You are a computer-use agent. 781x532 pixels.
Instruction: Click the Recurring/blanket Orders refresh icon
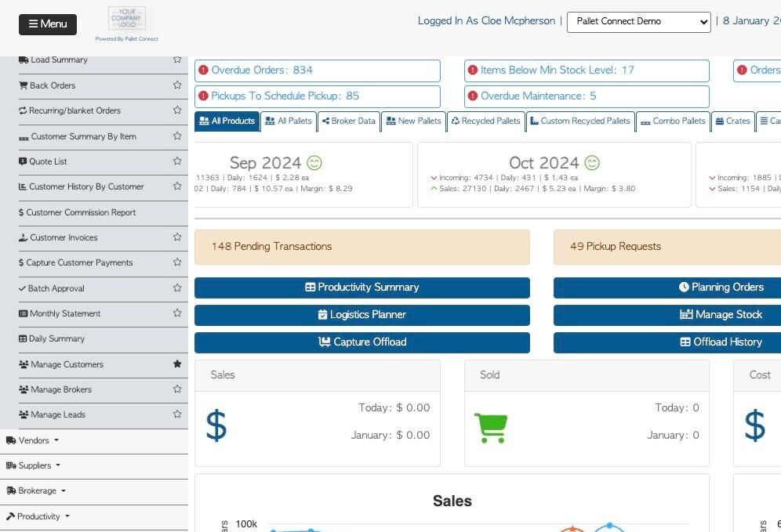(x=23, y=110)
